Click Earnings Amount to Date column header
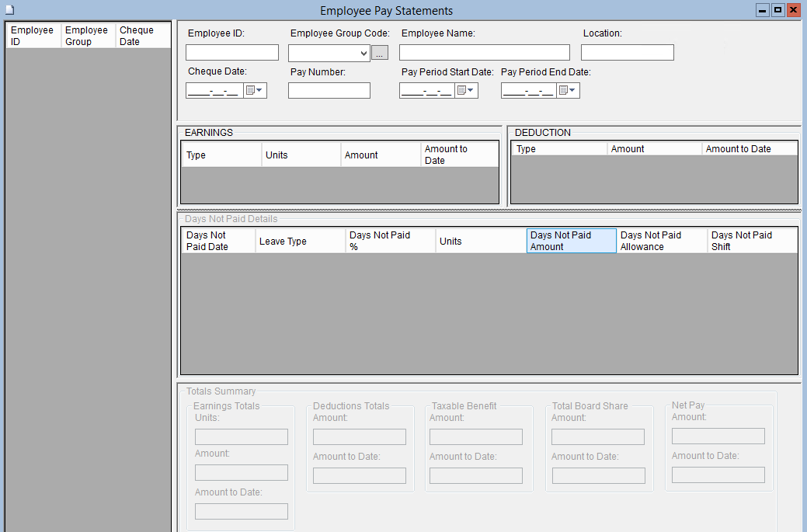Viewport: 807px width, 532px height. point(459,155)
